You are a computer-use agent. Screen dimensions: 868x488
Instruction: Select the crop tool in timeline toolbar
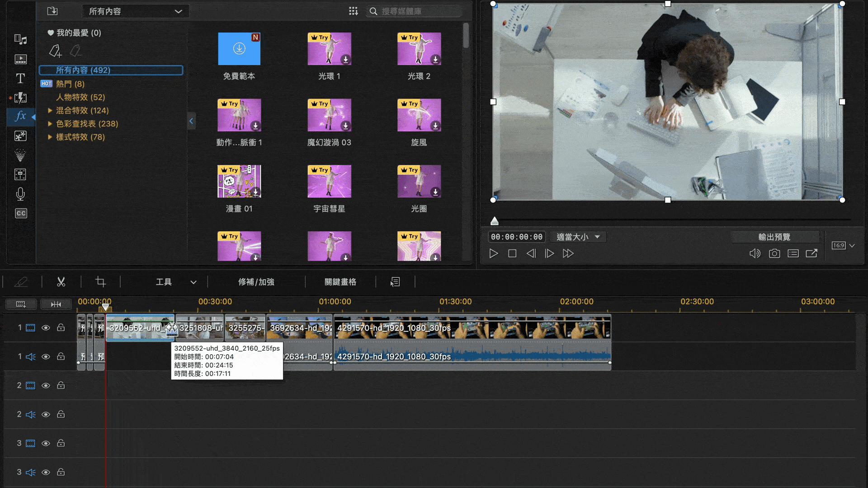[x=100, y=282]
